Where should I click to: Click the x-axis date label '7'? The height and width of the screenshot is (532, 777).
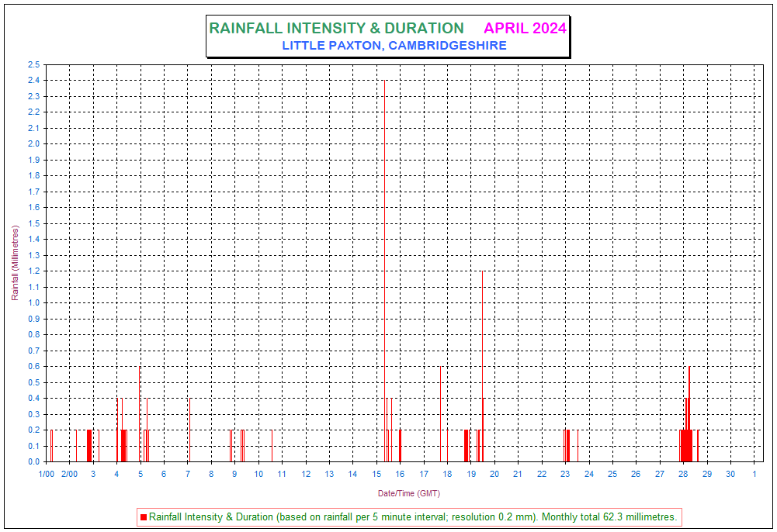(188, 474)
